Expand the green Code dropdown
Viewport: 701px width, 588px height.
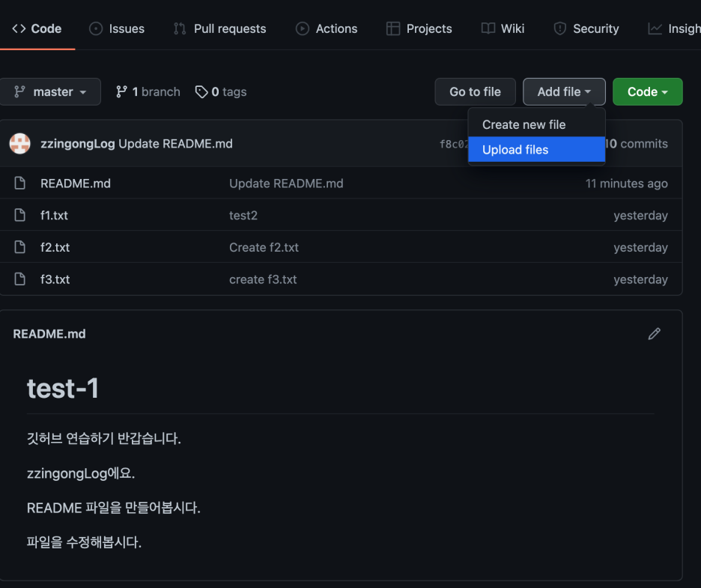click(647, 91)
